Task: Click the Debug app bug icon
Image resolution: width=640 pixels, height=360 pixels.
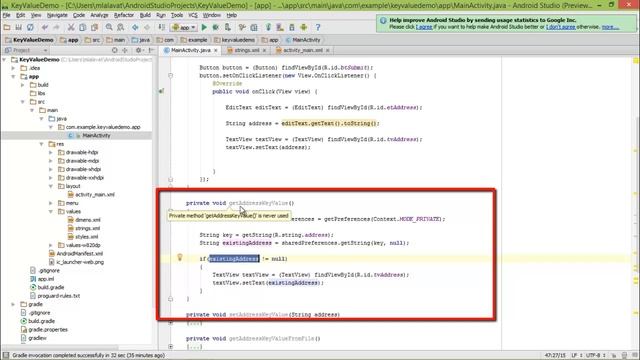Action: (x=216, y=27)
